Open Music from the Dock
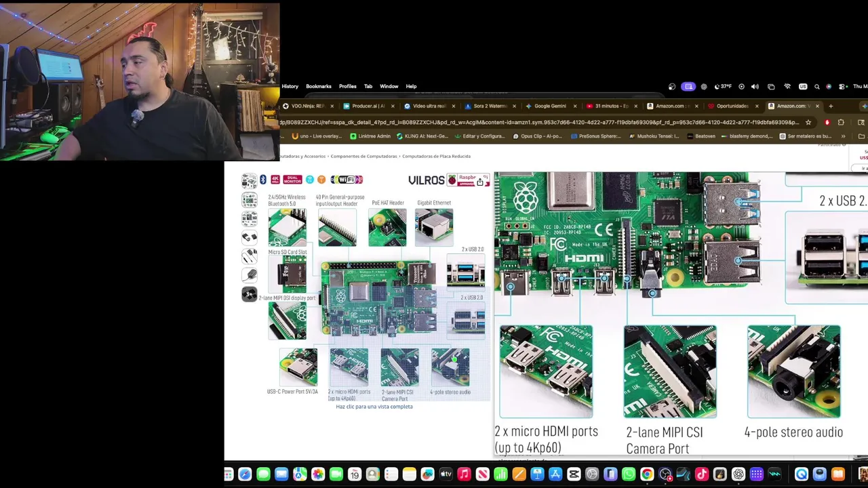The width and height of the screenshot is (868, 488). tap(464, 474)
